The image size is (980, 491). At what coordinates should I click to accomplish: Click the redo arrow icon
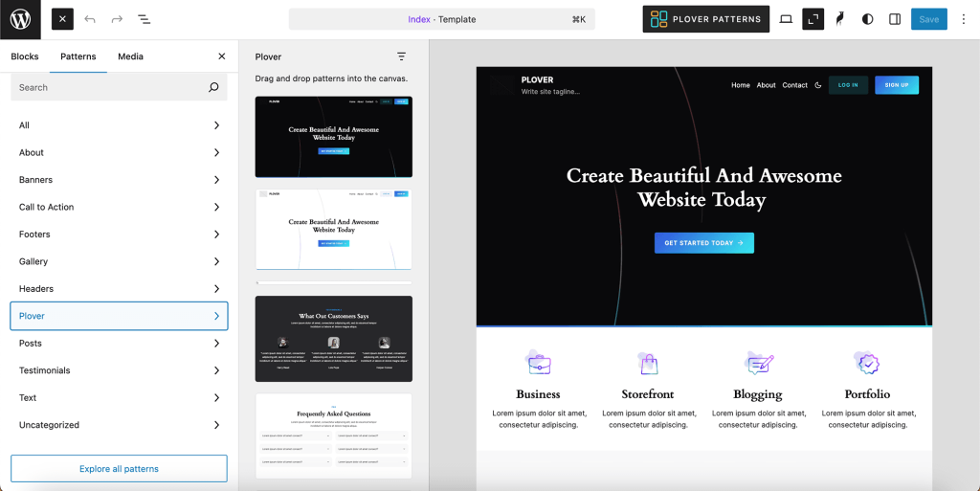(x=117, y=19)
